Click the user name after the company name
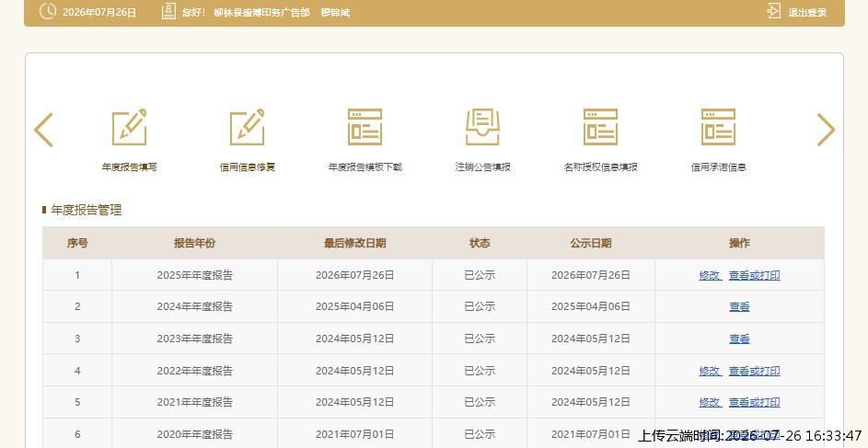Viewport: 868px width, 448px height. click(335, 12)
